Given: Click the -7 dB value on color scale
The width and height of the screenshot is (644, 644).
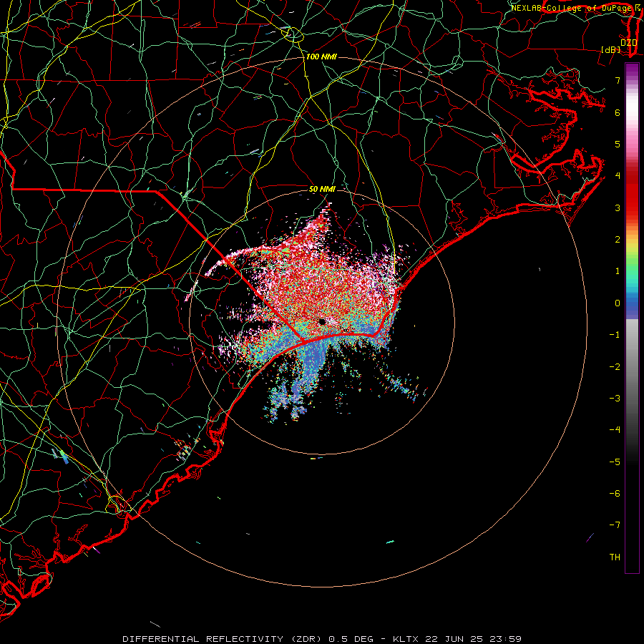Looking at the screenshot, I should coord(615,525).
